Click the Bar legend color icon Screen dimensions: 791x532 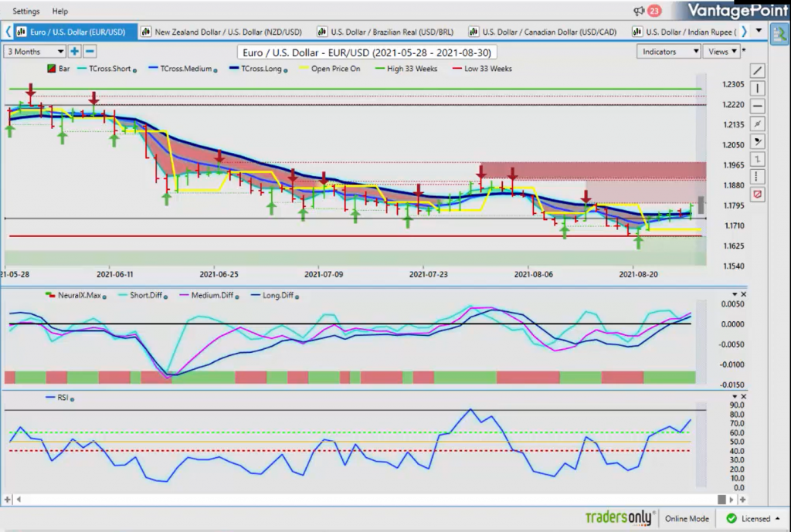click(x=51, y=69)
